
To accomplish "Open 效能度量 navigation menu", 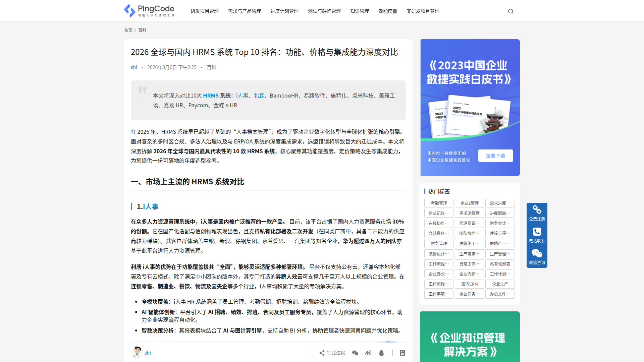I will (388, 11).
